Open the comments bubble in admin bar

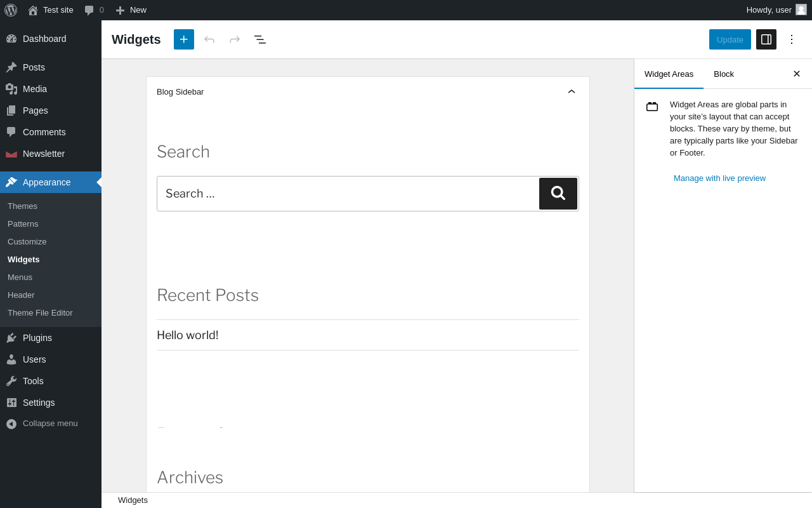pos(94,10)
